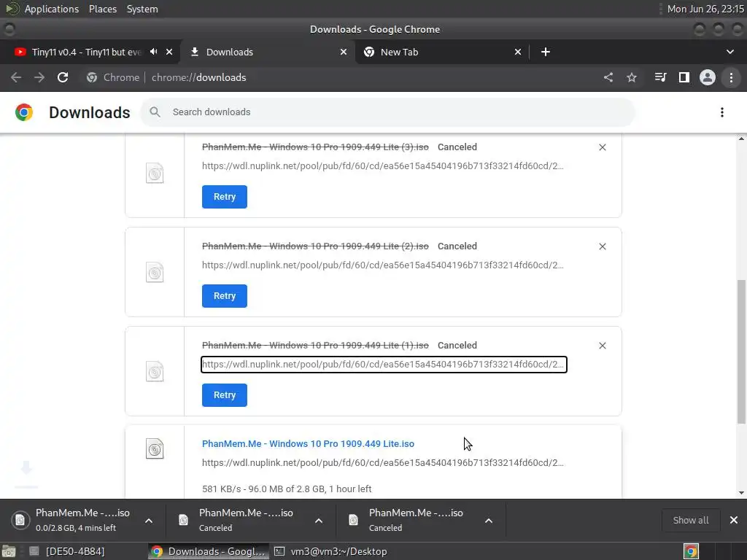Close the New Tab tab
Image resolution: width=747 pixels, height=560 pixels.
coord(518,52)
